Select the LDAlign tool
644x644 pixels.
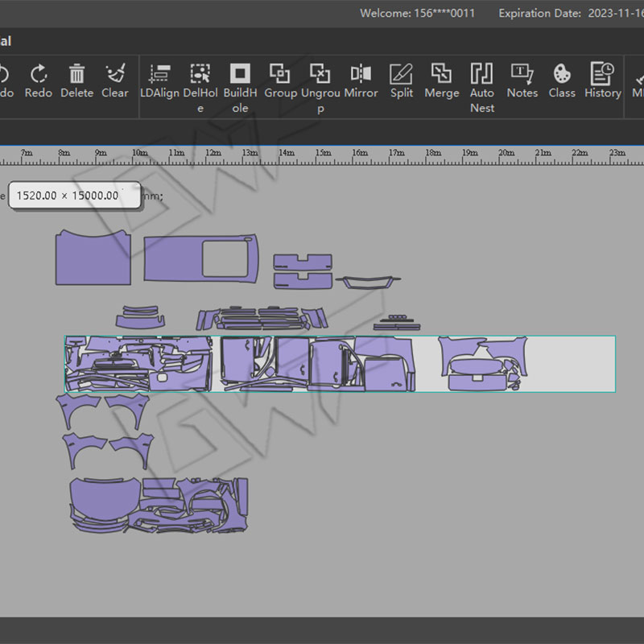point(159,75)
